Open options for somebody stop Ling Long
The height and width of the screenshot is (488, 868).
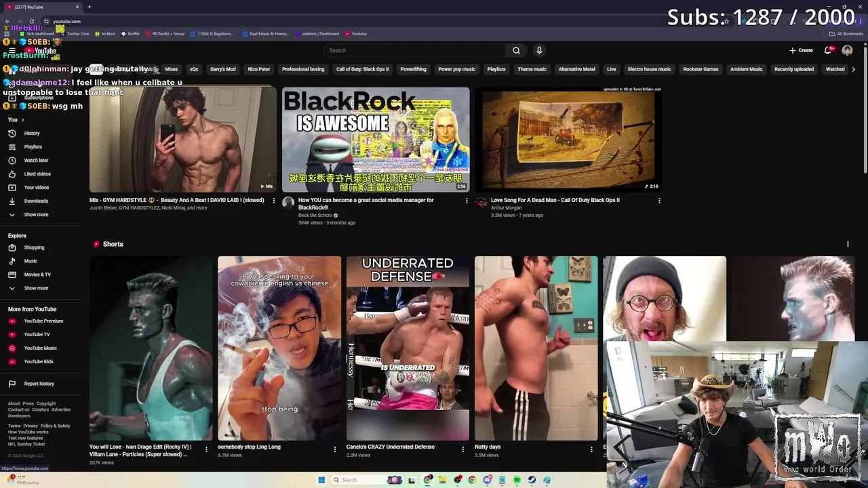tap(335, 449)
